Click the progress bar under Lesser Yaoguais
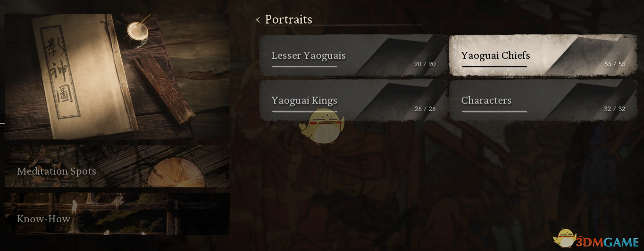Viewport: 644px width, 251px height. 305,66
